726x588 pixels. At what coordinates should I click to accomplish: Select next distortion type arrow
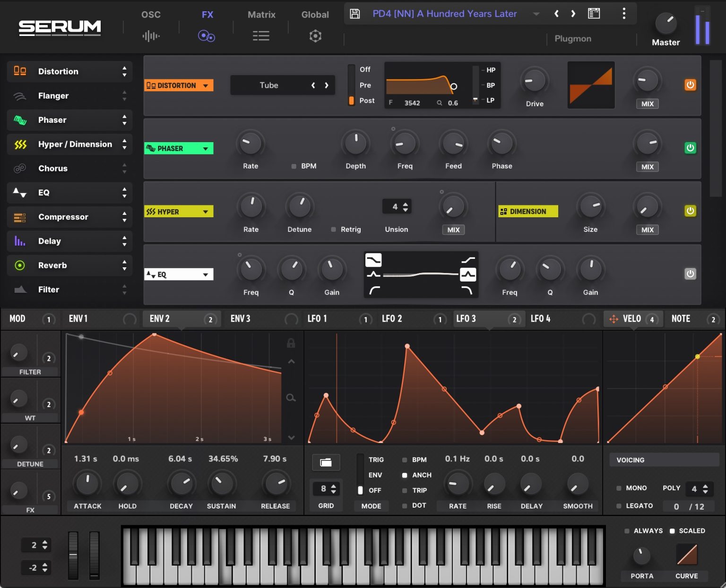pyautogui.click(x=326, y=85)
